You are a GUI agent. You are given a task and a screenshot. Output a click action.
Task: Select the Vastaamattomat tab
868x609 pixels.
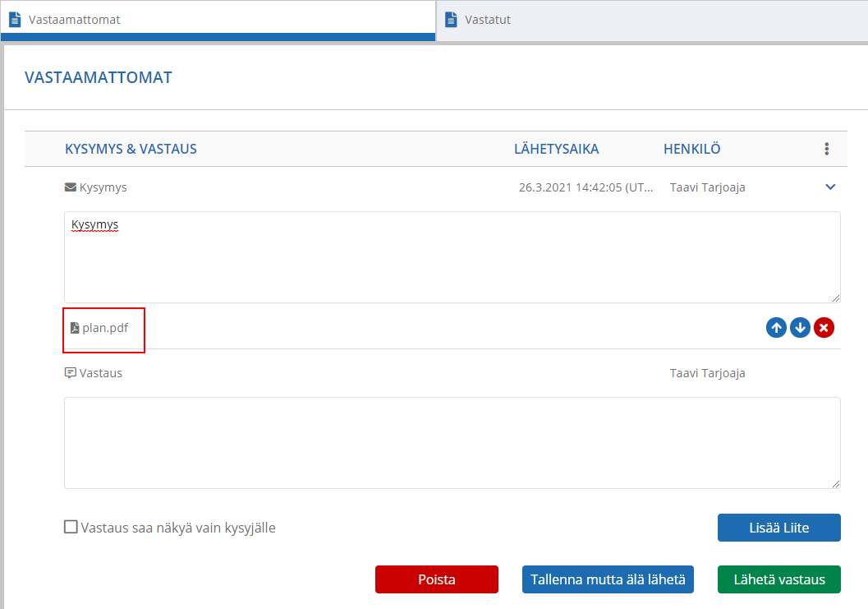[218, 20]
